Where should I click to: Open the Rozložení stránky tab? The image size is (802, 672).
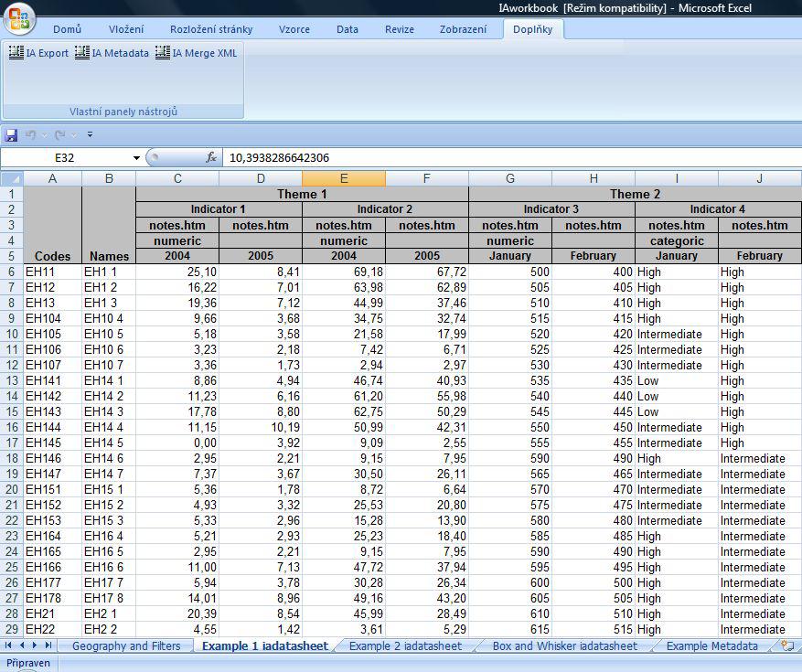point(211,29)
